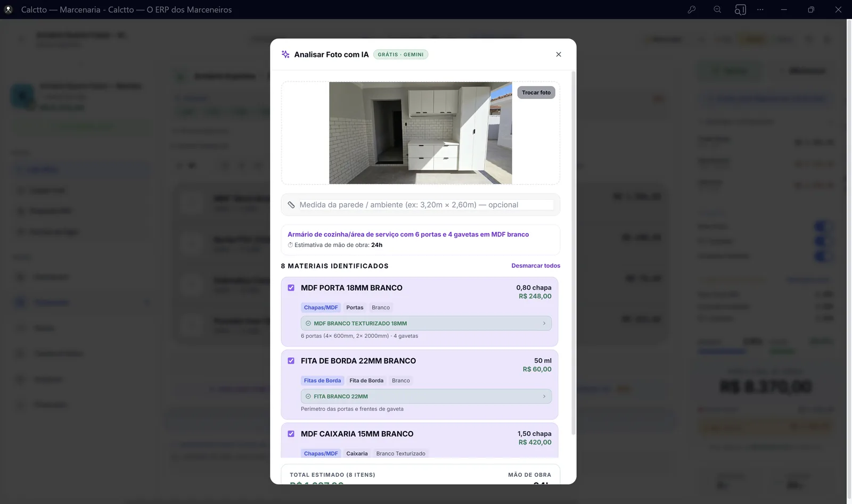Click the R$ 60,00 price

coord(537,369)
